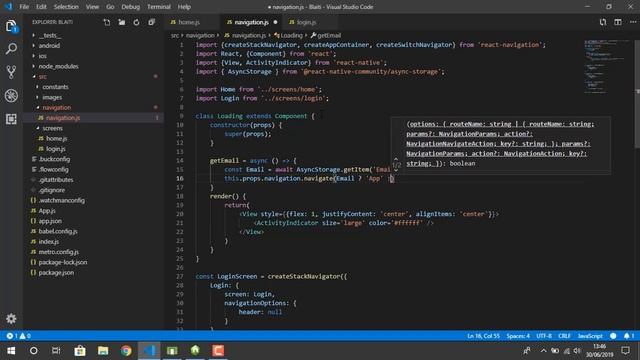Open notifications bell in status bar

629,336
